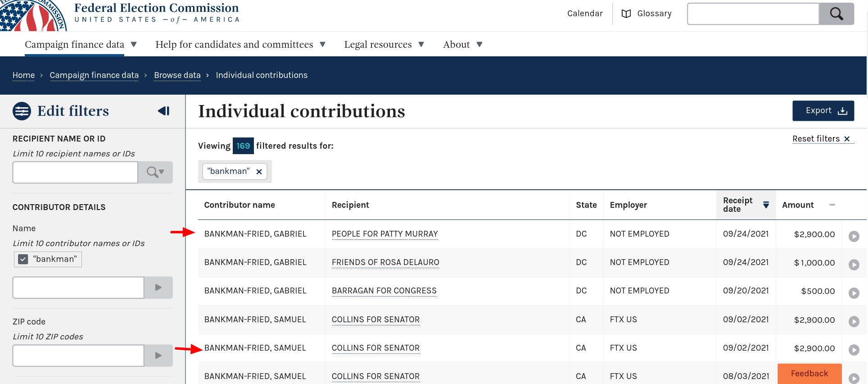Focus the ZIP code input field
This screenshot has width=868, height=384.
tap(78, 356)
